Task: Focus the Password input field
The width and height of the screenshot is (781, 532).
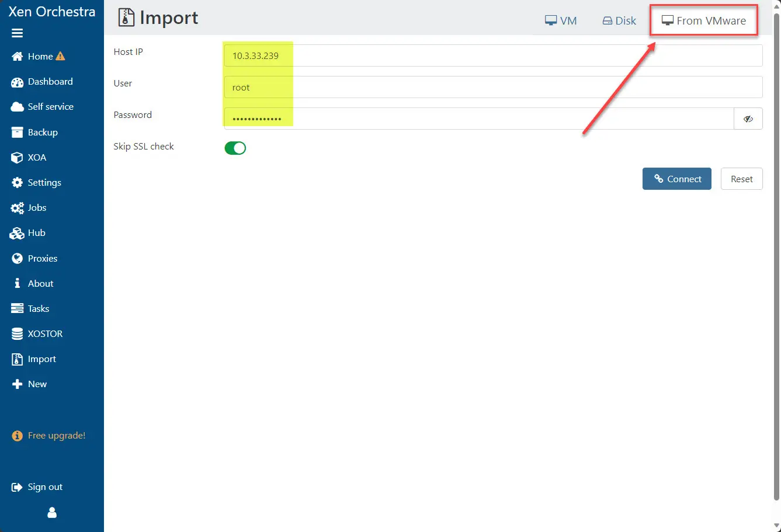Action: (x=479, y=119)
